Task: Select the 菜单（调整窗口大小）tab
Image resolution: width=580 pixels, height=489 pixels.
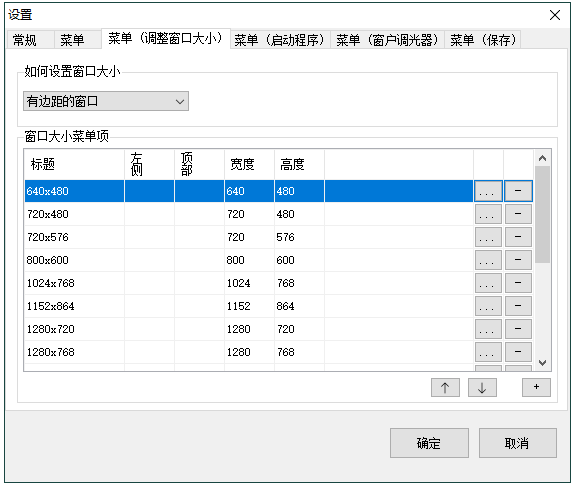Action: click(x=166, y=38)
